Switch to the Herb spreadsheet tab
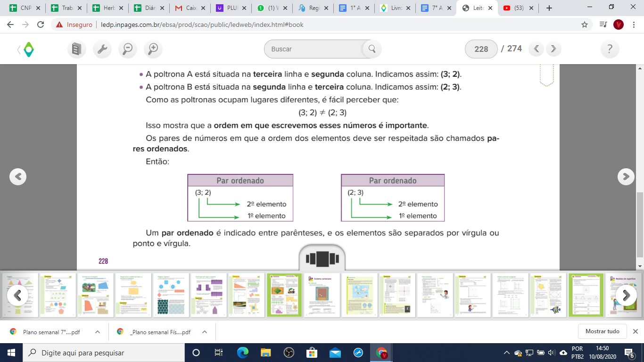Viewport: 644px width, 362px height. click(x=107, y=8)
